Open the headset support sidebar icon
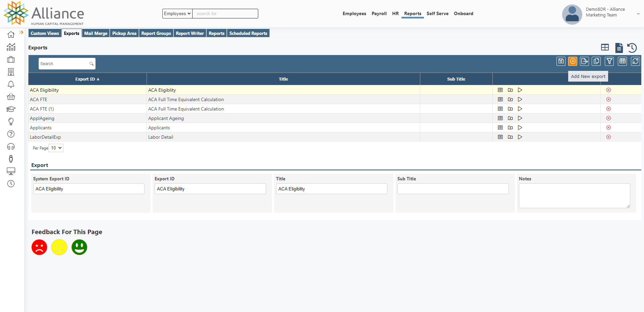 [11, 146]
